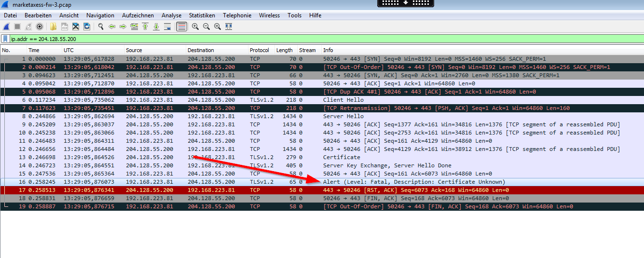Select packet 13 Certificate row

coord(322,157)
